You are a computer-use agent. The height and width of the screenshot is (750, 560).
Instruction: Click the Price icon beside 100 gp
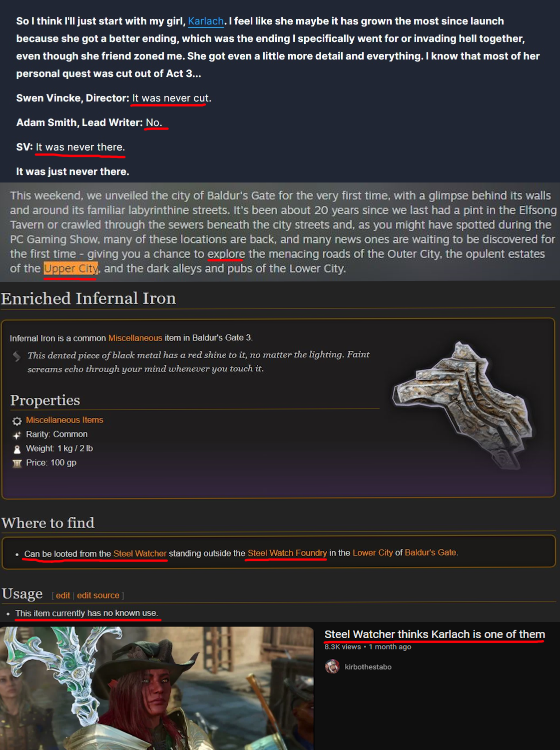tap(17, 463)
